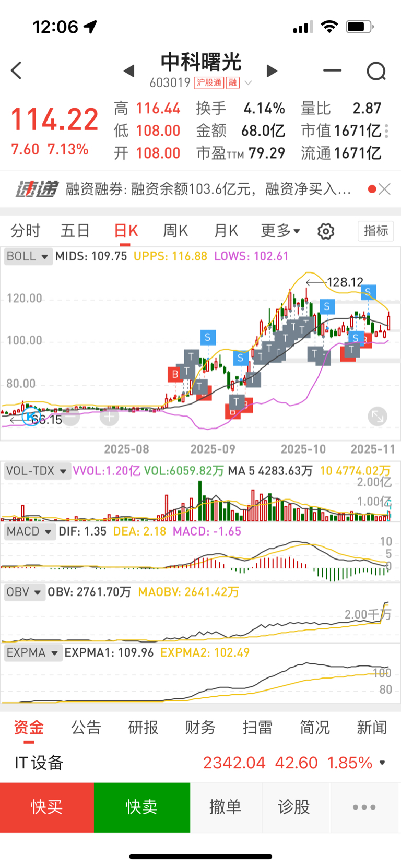The height and width of the screenshot is (868, 401).
Task: Open the 更多 period dropdown
Action: (280, 231)
